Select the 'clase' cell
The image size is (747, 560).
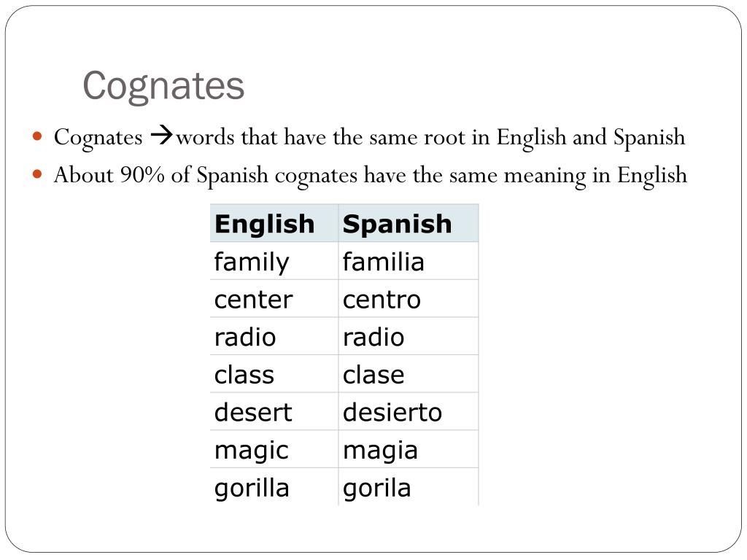pyautogui.click(x=409, y=374)
